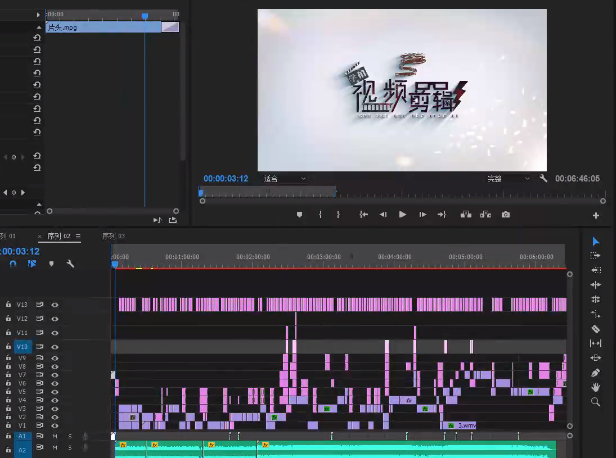Choose the Hand tool
The image size is (616, 458).
coord(596,386)
